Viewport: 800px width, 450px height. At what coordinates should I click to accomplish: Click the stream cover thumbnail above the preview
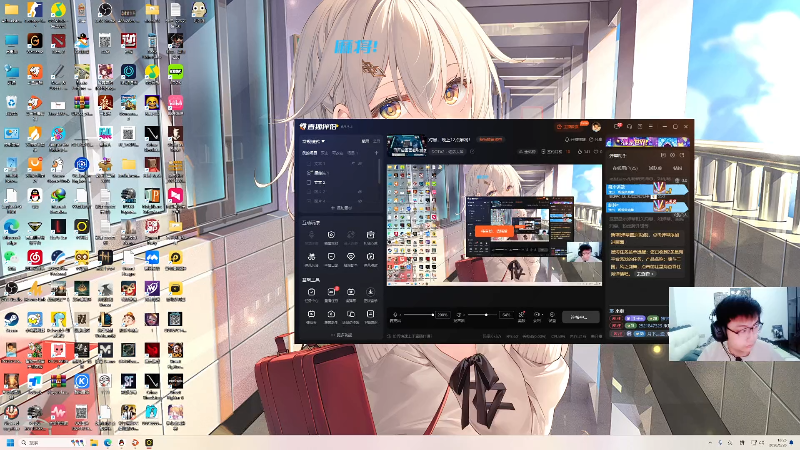pos(406,145)
